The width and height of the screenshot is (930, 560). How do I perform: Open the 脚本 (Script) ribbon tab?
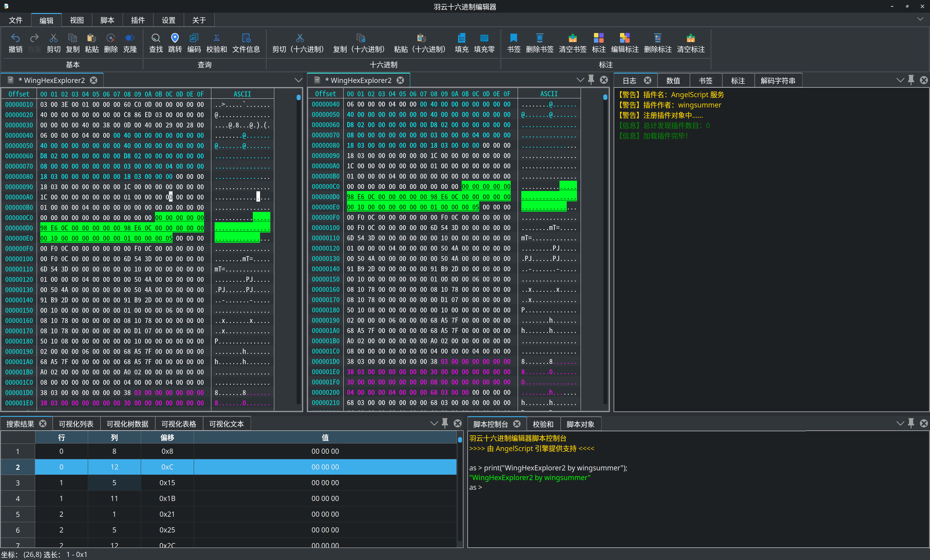click(x=107, y=20)
